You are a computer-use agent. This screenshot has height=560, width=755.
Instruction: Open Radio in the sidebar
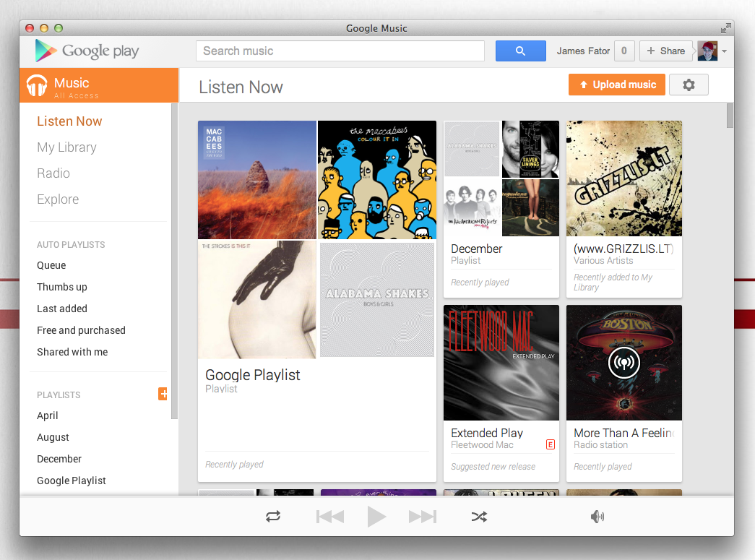pyautogui.click(x=53, y=173)
